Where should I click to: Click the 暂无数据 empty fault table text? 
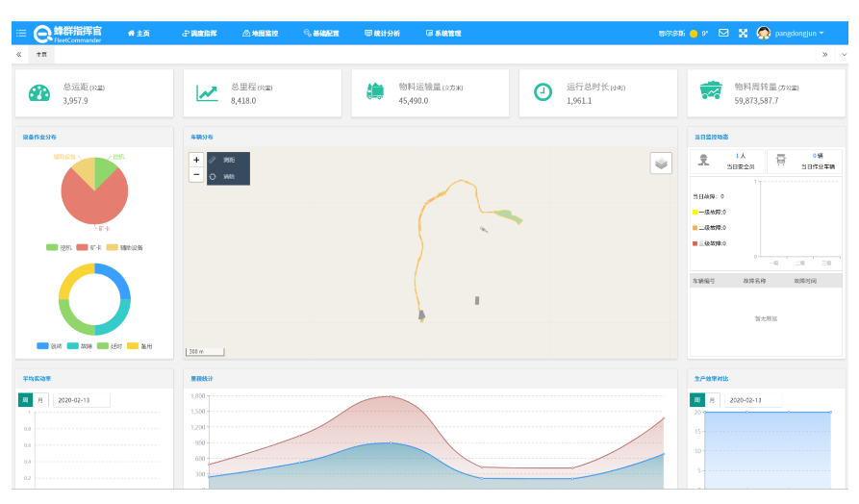[766, 318]
